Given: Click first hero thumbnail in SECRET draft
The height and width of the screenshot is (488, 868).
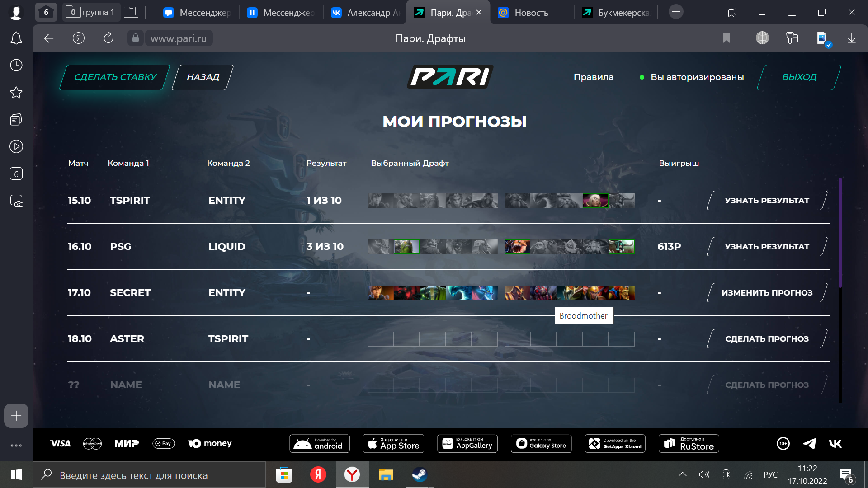Looking at the screenshot, I should coord(381,293).
